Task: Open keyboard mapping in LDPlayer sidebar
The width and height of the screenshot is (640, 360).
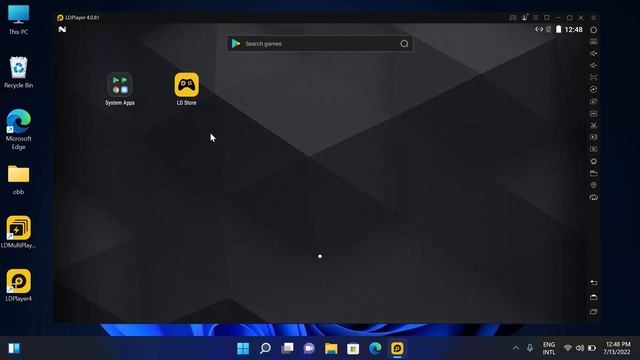Action: pos(593,41)
